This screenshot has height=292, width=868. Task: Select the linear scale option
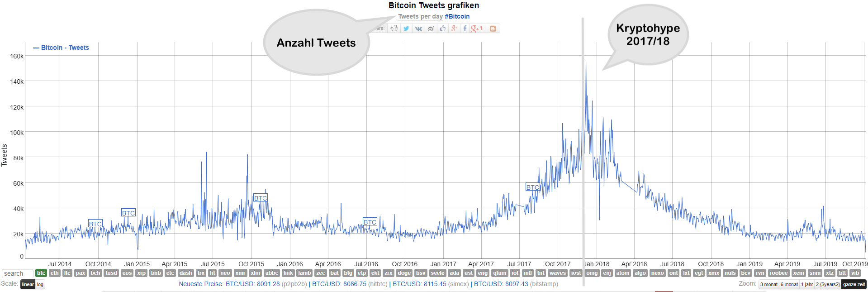pos(28,284)
